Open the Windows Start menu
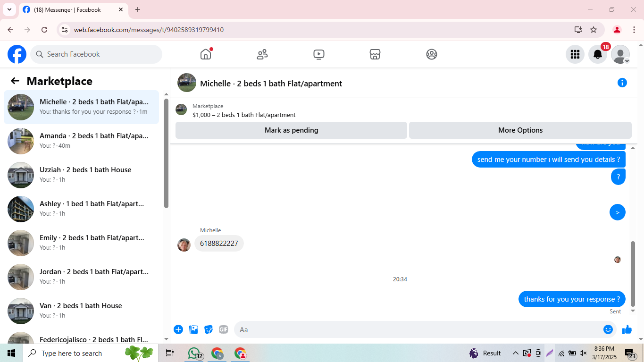This screenshot has height=362, width=644. (11, 353)
